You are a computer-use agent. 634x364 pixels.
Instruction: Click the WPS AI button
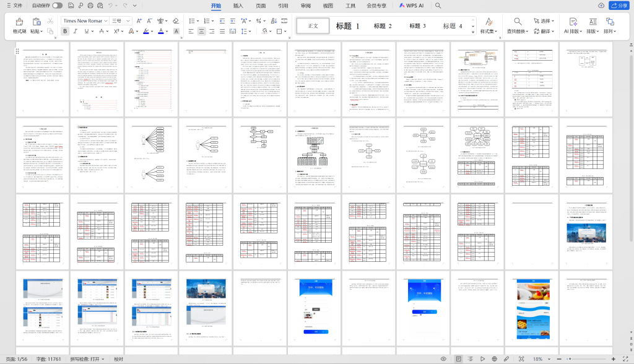coord(411,6)
